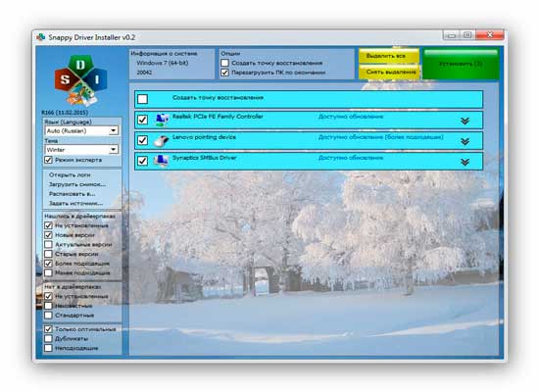The height and width of the screenshot is (392, 539).
Task: Expand the Synaptics SMBus Driver details chevron
Action: point(465,162)
